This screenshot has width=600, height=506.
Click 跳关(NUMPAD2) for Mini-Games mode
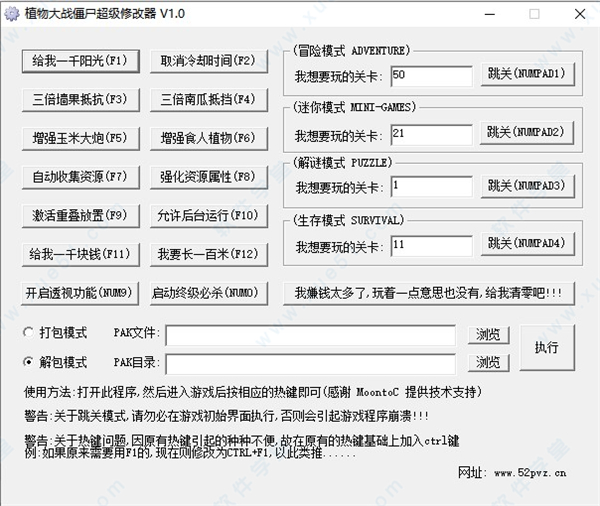point(527,132)
